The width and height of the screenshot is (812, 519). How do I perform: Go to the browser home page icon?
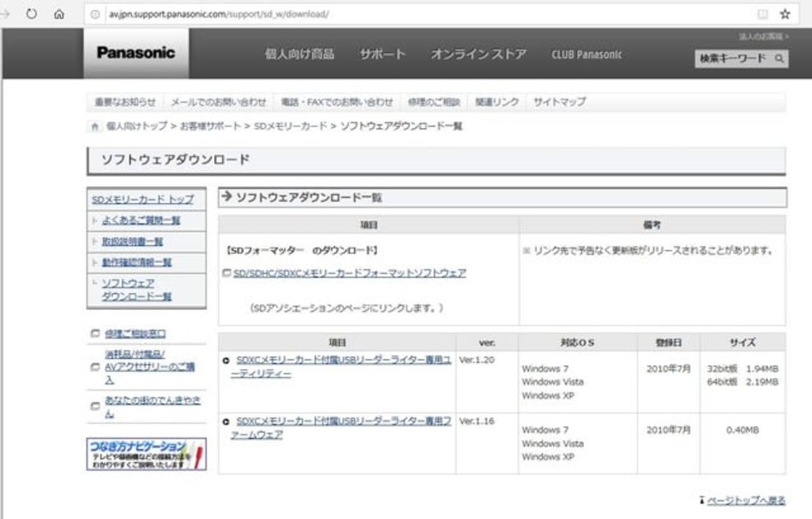pyautogui.click(x=59, y=14)
